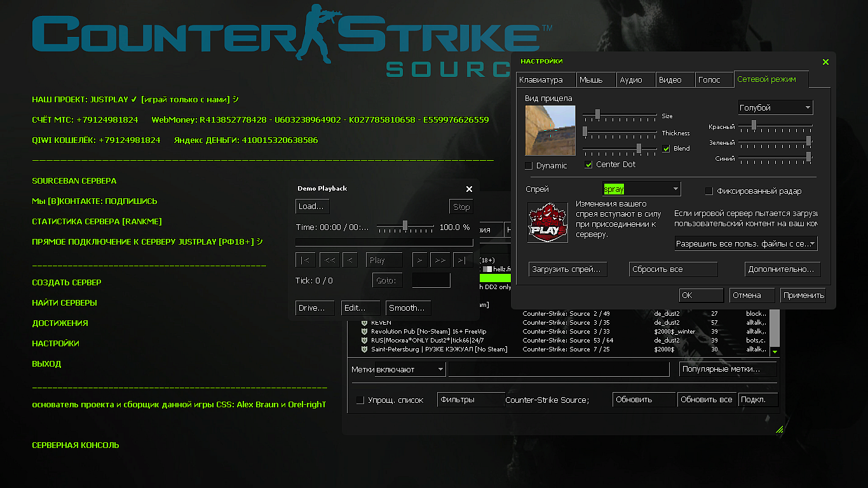Click the Сбросить все button

tap(674, 269)
